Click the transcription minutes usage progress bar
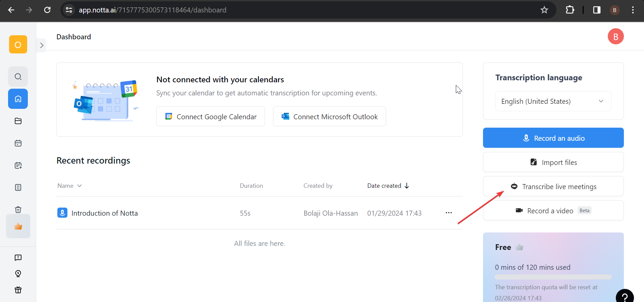The width and height of the screenshot is (644, 302). [553, 277]
